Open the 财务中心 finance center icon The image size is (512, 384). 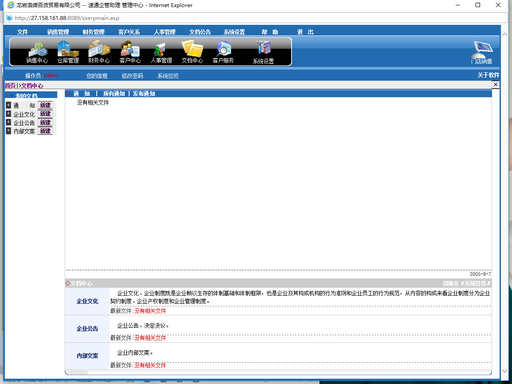pyautogui.click(x=99, y=52)
